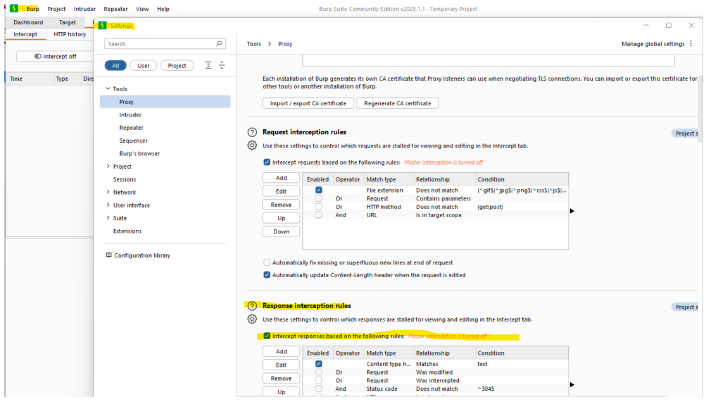This screenshot has height=401, width=707.
Task: Toggle automatically update Content-Length header option
Action: coord(267,275)
